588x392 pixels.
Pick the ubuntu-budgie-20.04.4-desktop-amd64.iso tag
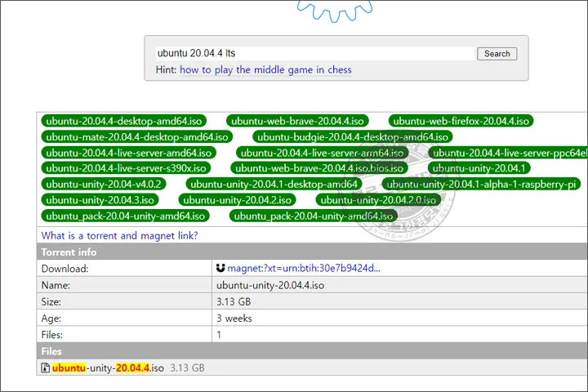pyautogui.click(x=352, y=136)
